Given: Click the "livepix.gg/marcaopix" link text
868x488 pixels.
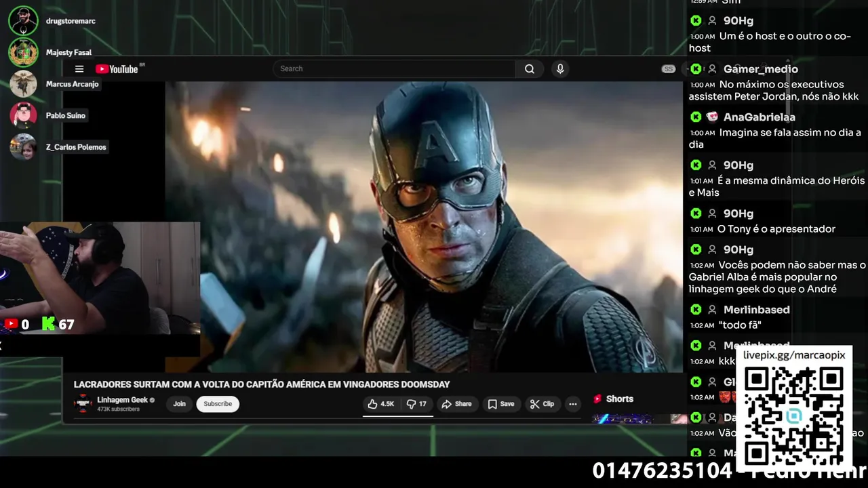Looking at the screenshot, I should (x=794, y=355).
